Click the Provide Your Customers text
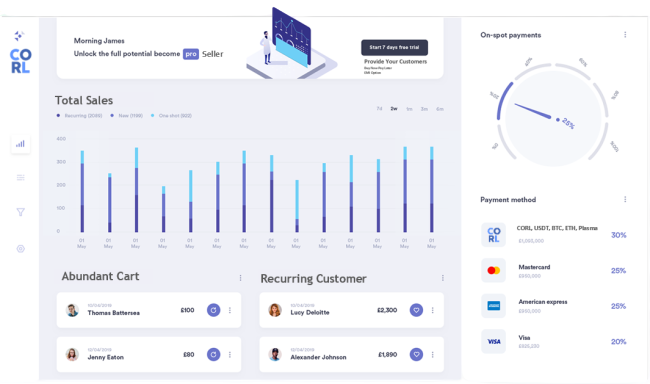Screen dimensions: 650x384 tap(395, 61)
